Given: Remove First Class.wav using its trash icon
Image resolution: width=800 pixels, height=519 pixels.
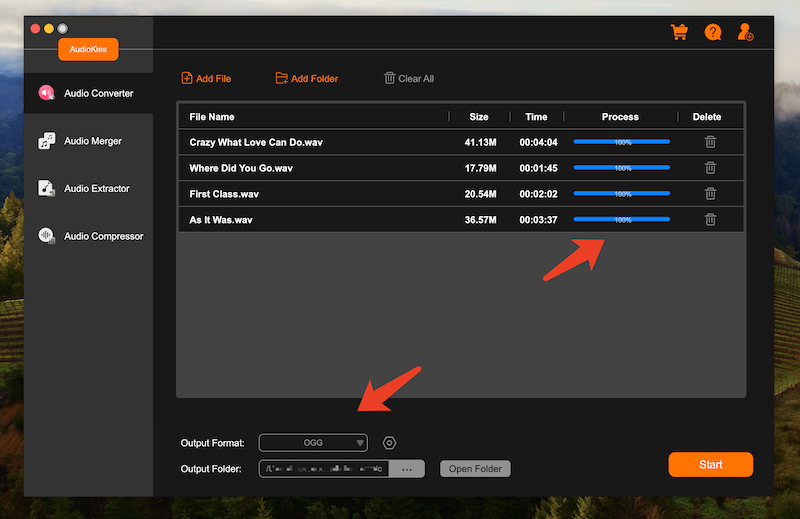Looking at the screenshot, I should (710, 194).
